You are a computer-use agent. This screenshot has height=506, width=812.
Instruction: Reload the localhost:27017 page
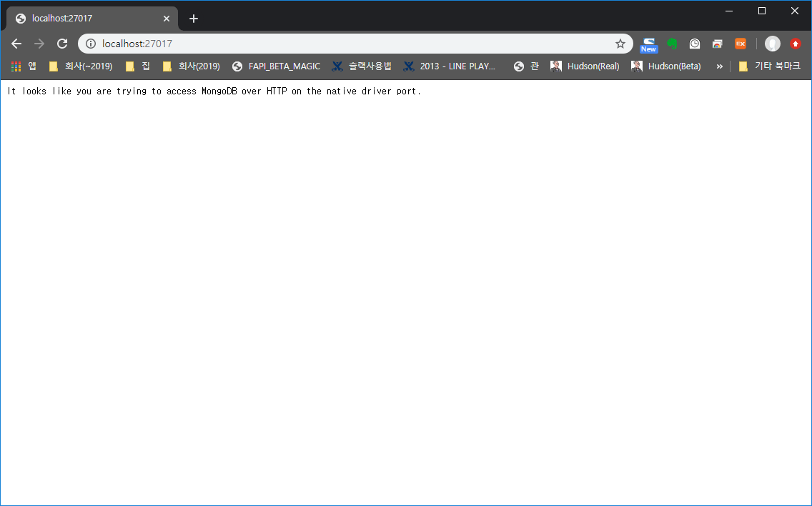62,44
